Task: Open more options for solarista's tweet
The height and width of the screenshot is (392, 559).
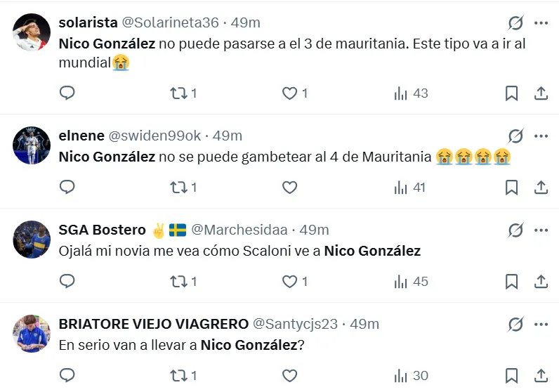Action: (541, 23)
